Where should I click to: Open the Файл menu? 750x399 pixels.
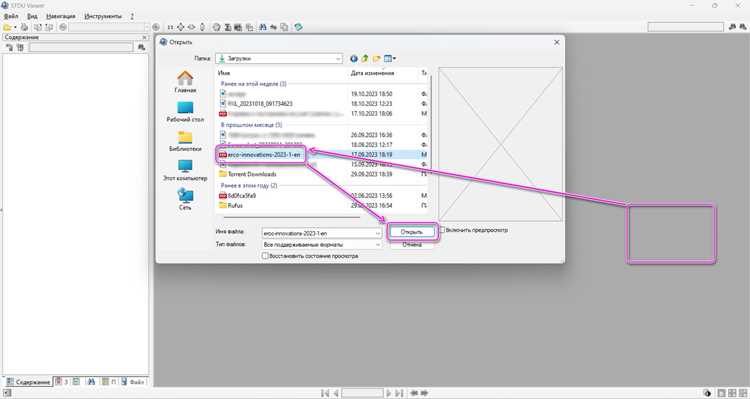(x=11, y=16)
